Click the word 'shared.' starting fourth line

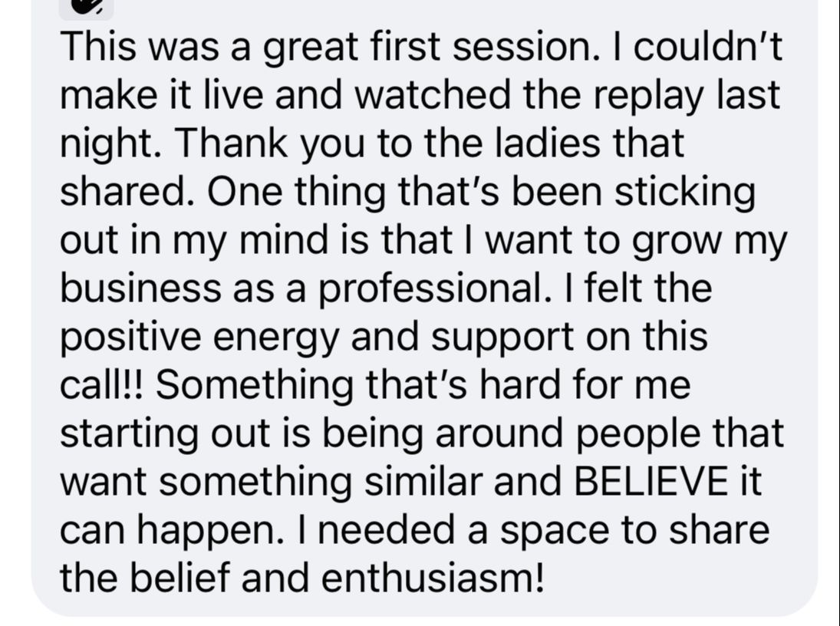[122, 192]
